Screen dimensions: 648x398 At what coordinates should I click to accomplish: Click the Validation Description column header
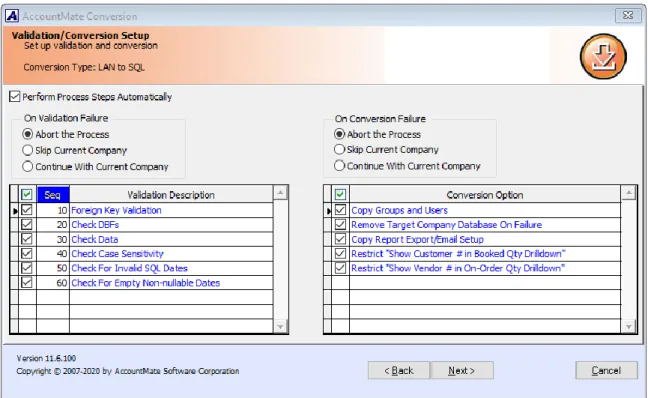[171, 195]
